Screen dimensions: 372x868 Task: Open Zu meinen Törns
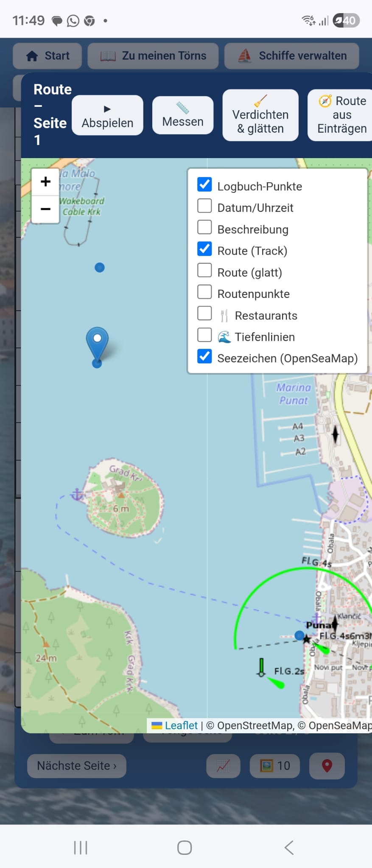[x=153, y=56]
